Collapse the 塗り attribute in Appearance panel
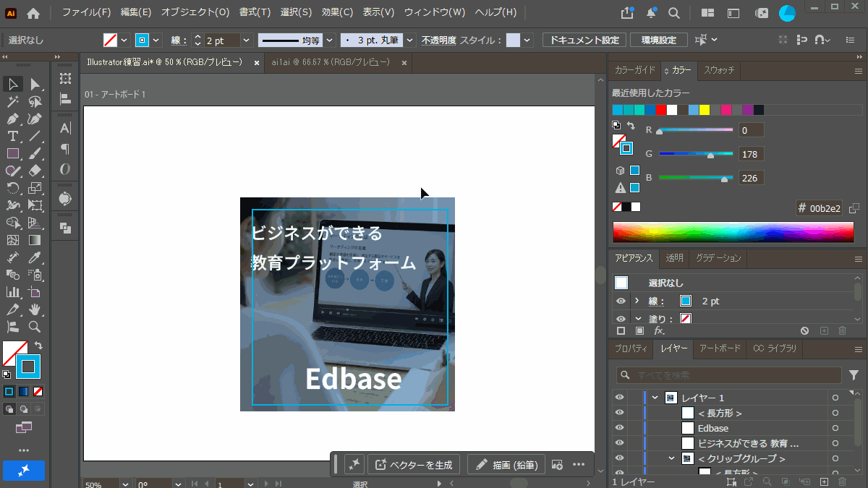The height and width of the screenshot is (488, 868). coord(637,318)
